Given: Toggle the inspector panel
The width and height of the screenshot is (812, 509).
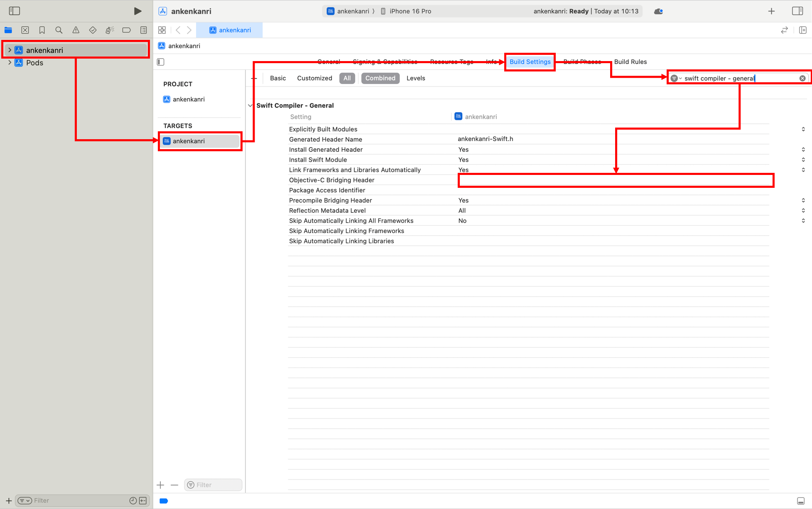Looking at the screenshot, I should point(797,11).
